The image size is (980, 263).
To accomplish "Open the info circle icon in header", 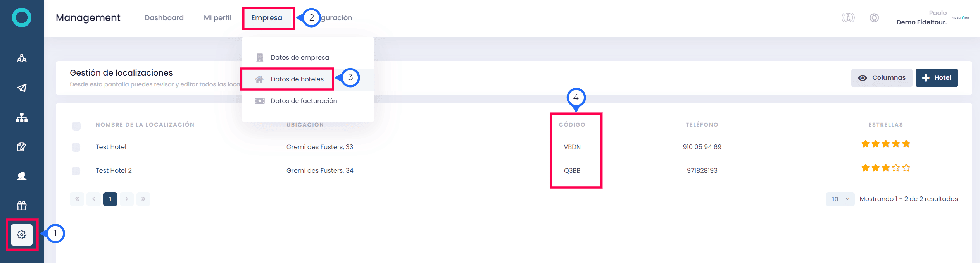I will point(848,17).
